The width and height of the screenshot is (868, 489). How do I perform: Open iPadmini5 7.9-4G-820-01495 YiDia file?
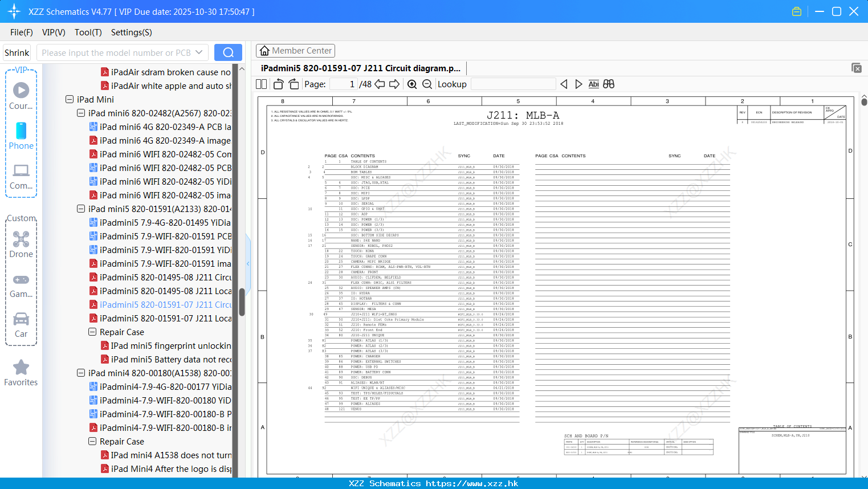(160, 222)
